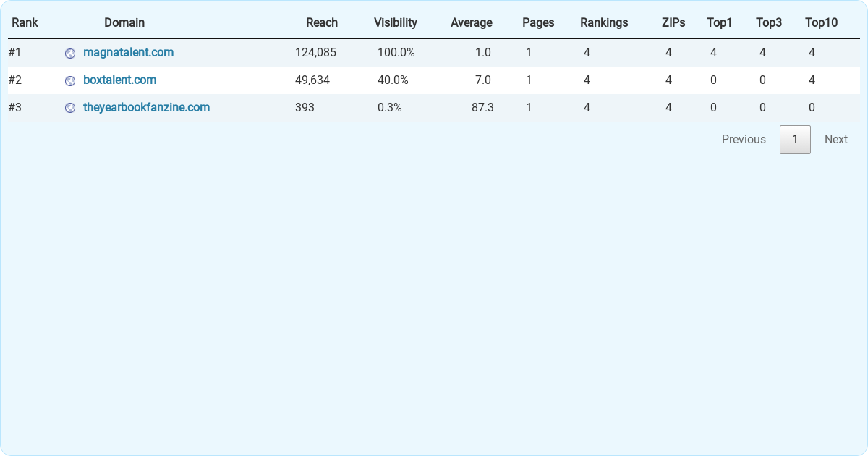This screenshot has width=868, height=456.
Task: Open the boxtalent.com domain link
Action: tap(119, 80)
